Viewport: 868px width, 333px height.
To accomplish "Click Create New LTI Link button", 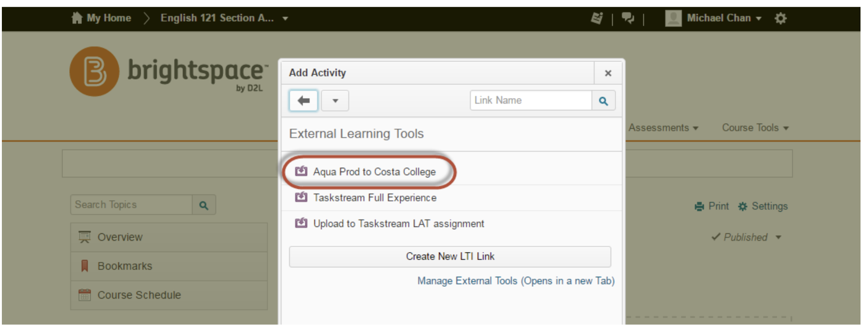I will click(450, 256).
